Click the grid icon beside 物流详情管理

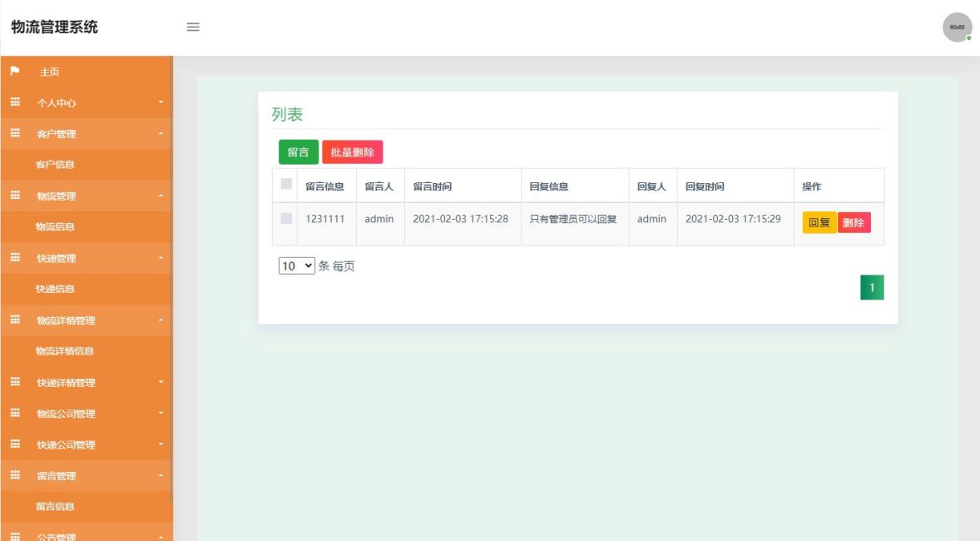pyautogui.click(x=15, y=320)
